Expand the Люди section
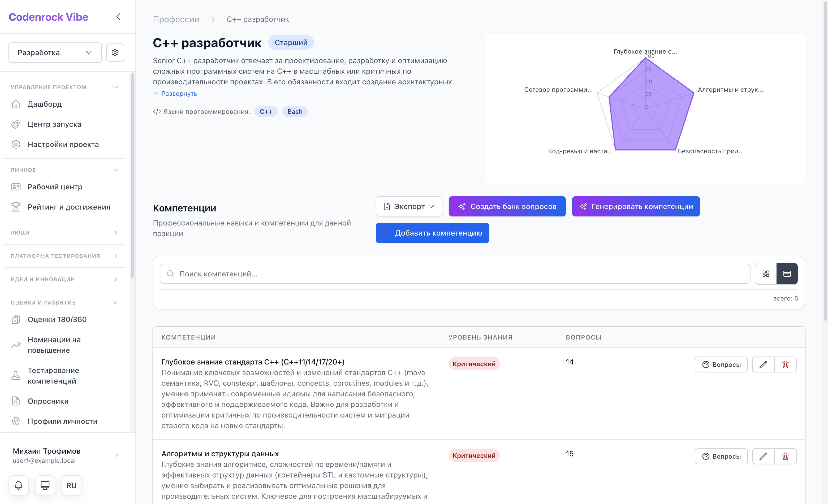 coord(116,232)
